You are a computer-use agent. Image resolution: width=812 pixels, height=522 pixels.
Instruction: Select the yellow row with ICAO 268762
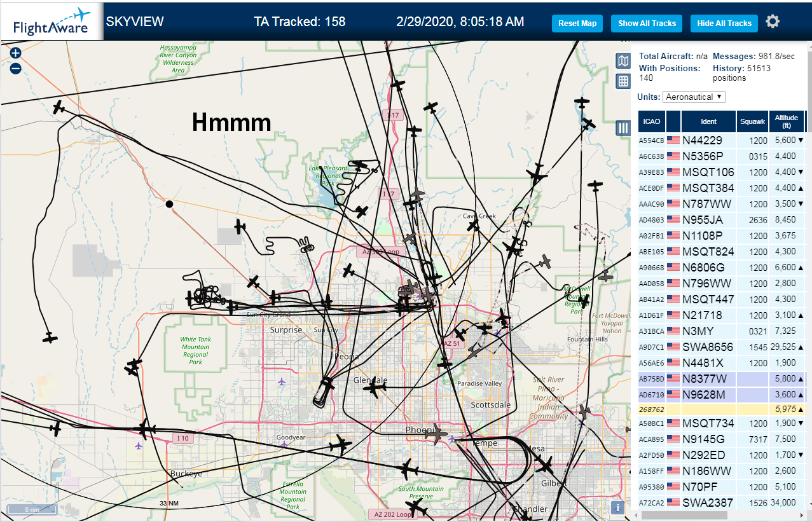click(722, 410)
